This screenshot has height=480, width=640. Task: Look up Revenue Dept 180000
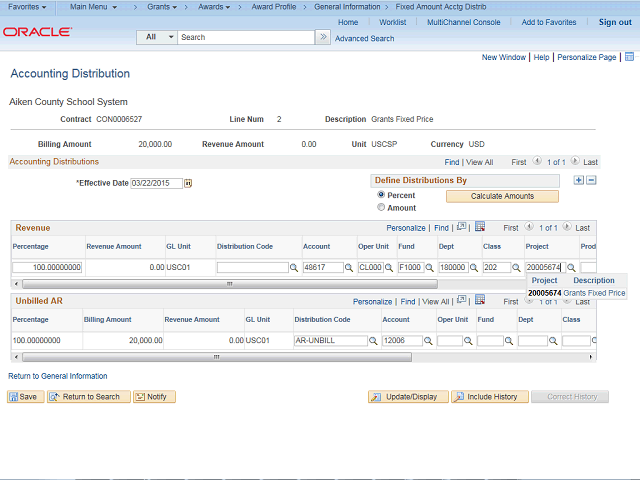pyautogui.click(x=474, y=268)
